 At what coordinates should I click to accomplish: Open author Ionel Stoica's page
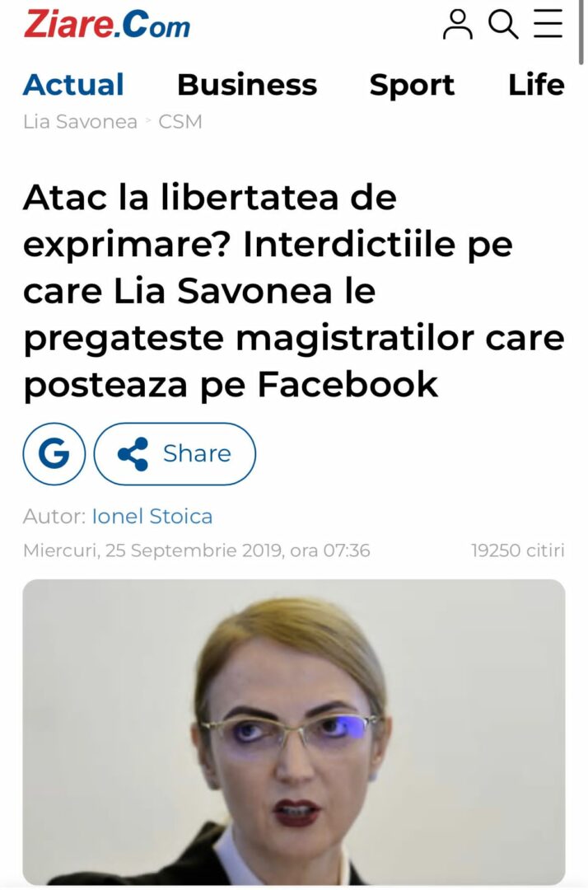(152, 517)
